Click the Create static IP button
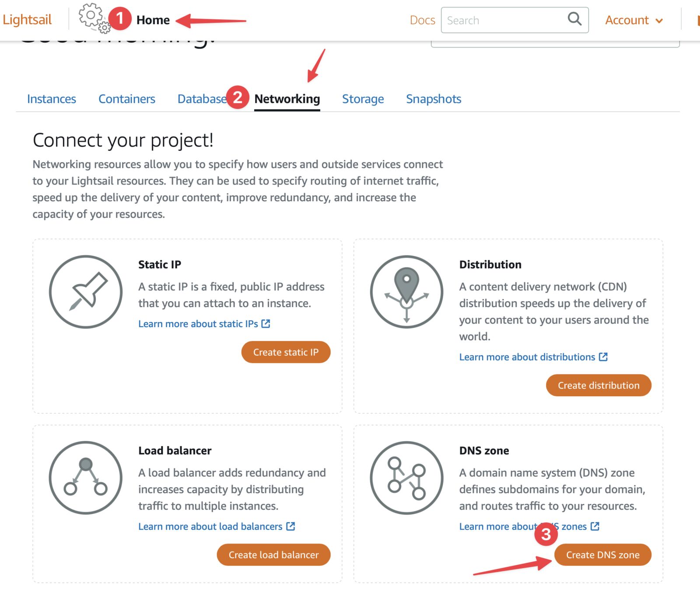 (x=286, y=352)
